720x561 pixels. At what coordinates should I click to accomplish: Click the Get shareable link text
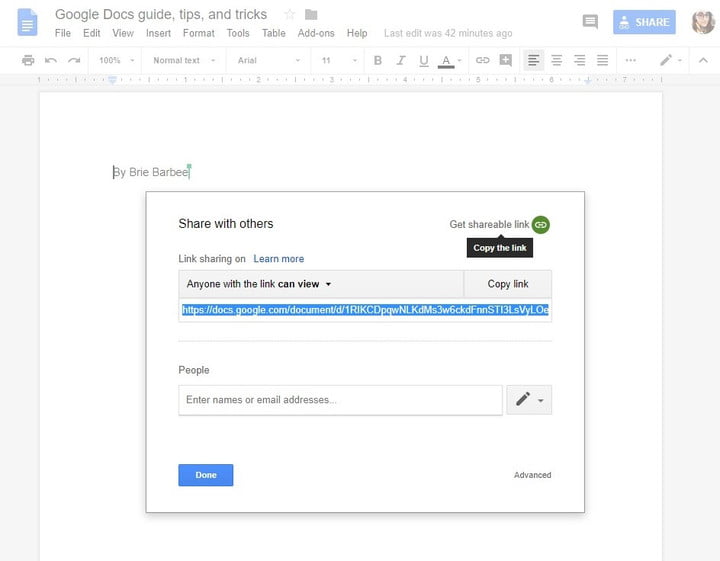coord(489,224)
